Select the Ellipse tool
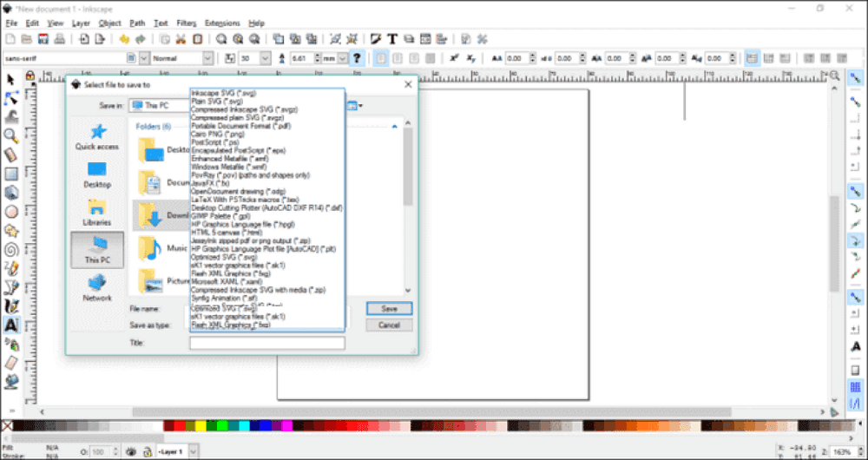Image resolution: width=868 pixels, height=460 pixels. [10, 212]
